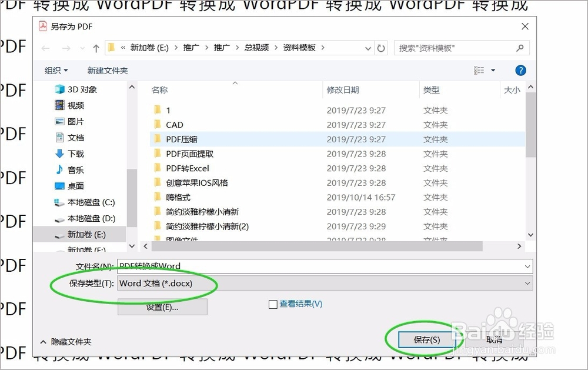Open the Help question mark icon
588x370 pixels.
coord(520,70)
